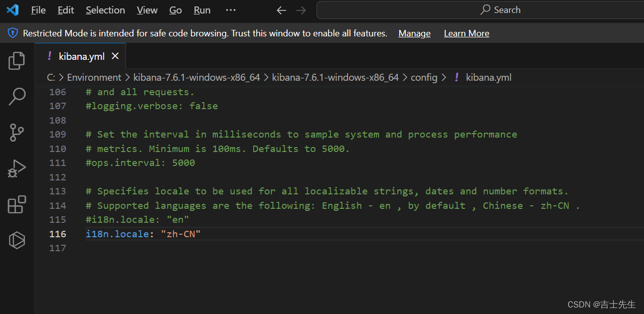Click the '#i18n.locale: "en"' line
This screenshot has height=314, width=644.
pyautogui.click(x=138, y=219)
